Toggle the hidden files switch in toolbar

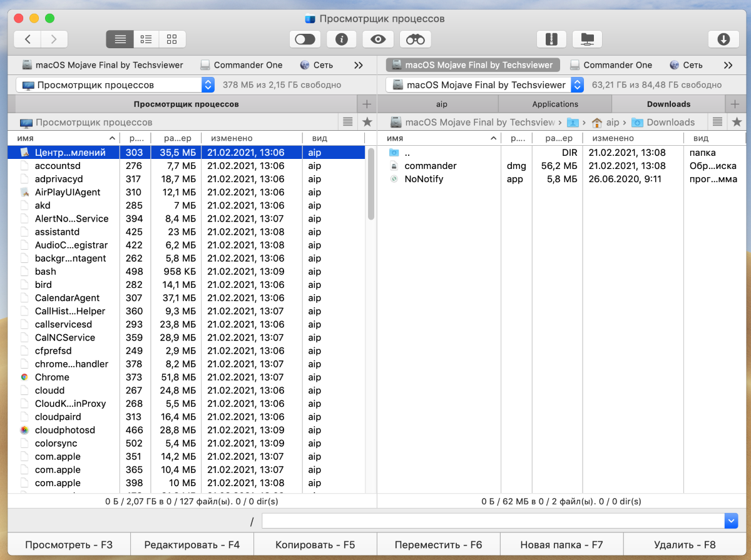(305, 39)
